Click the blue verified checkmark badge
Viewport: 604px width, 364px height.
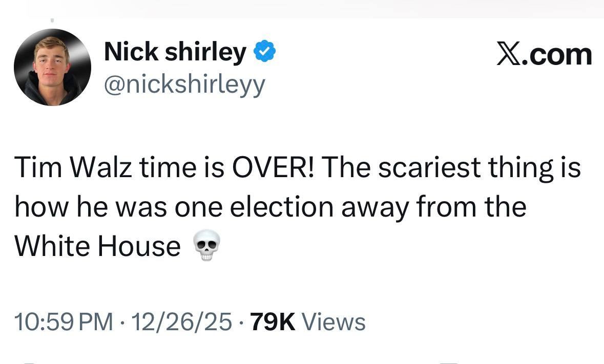(266, 52)
